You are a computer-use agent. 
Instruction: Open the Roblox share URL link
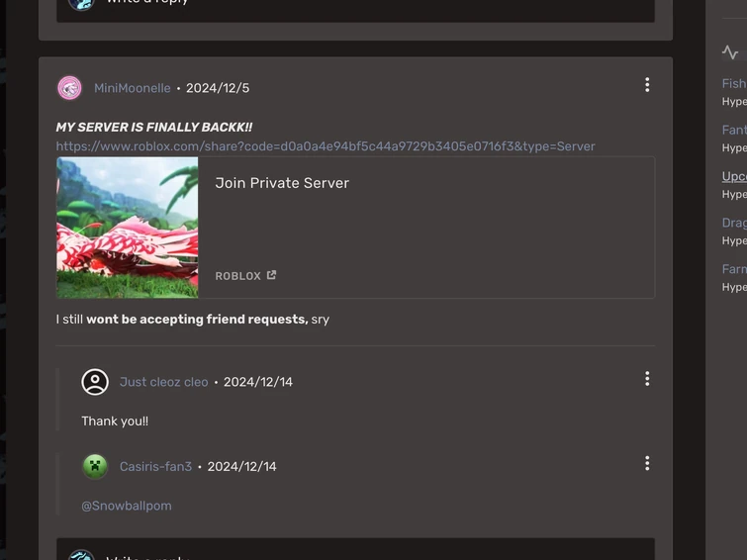coord(326,146)
